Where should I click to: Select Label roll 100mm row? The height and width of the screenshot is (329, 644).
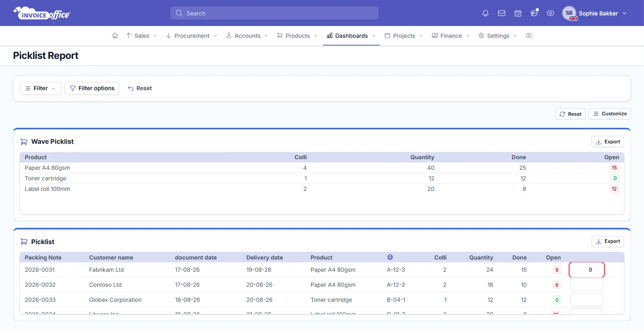(322, 189)
